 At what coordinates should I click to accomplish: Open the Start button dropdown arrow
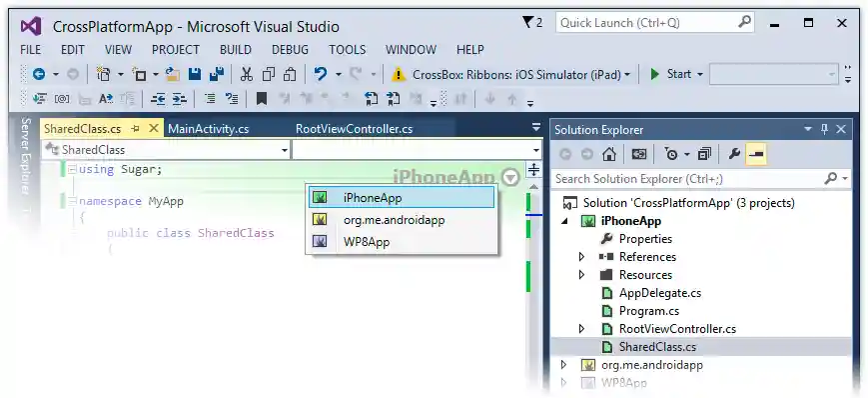699,74
